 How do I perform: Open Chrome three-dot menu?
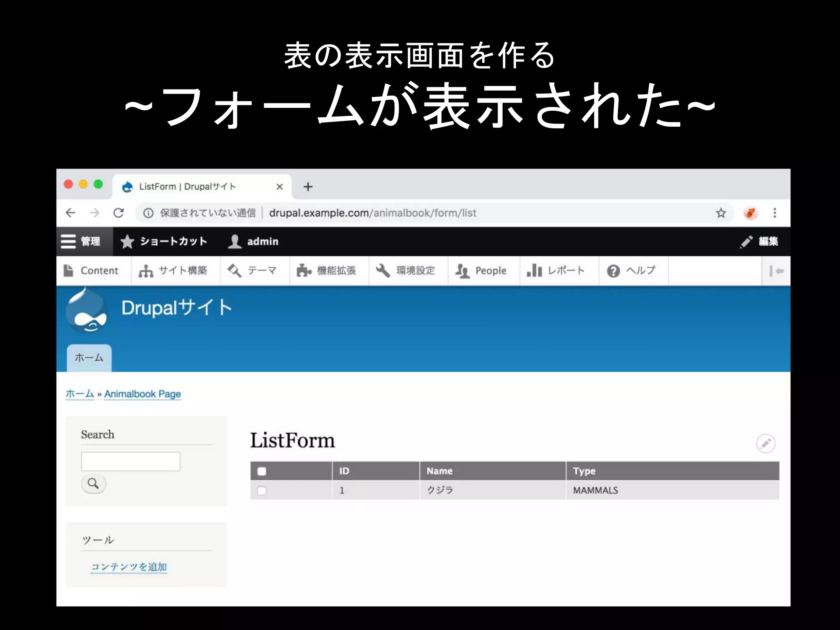tap(774, 213)
